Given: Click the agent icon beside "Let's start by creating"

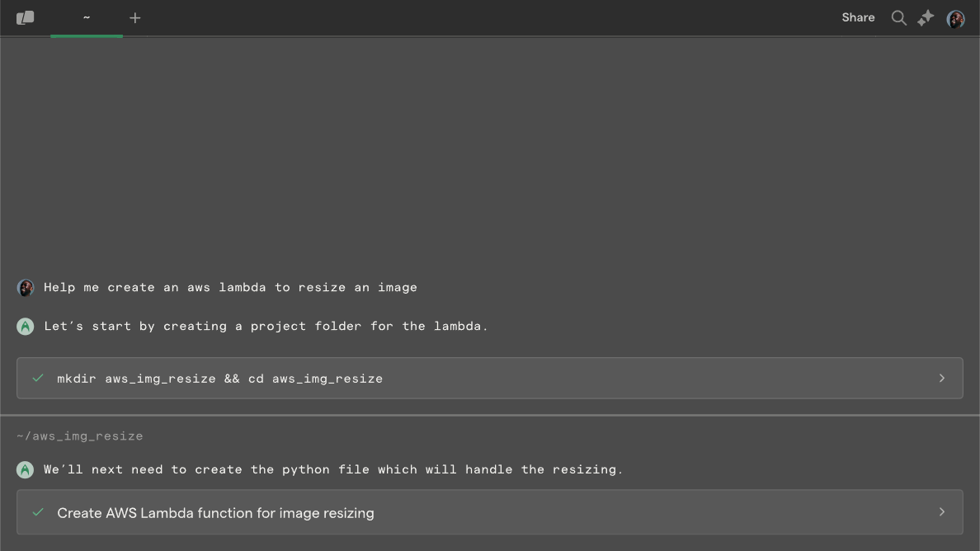Looking at the screenshot, I should click(25, 327).
